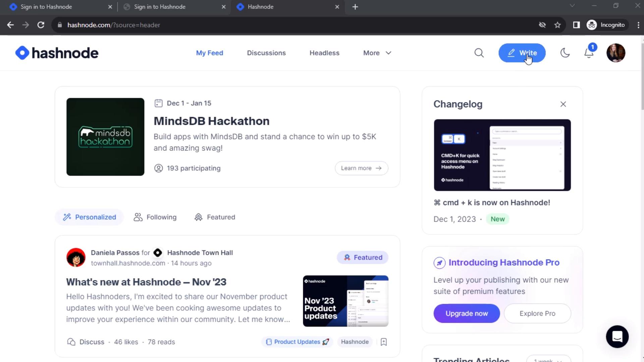The width and height of the screenshot is (644, 362).
Task: Select the Personalized feed toggle
Action: (90, 217)
